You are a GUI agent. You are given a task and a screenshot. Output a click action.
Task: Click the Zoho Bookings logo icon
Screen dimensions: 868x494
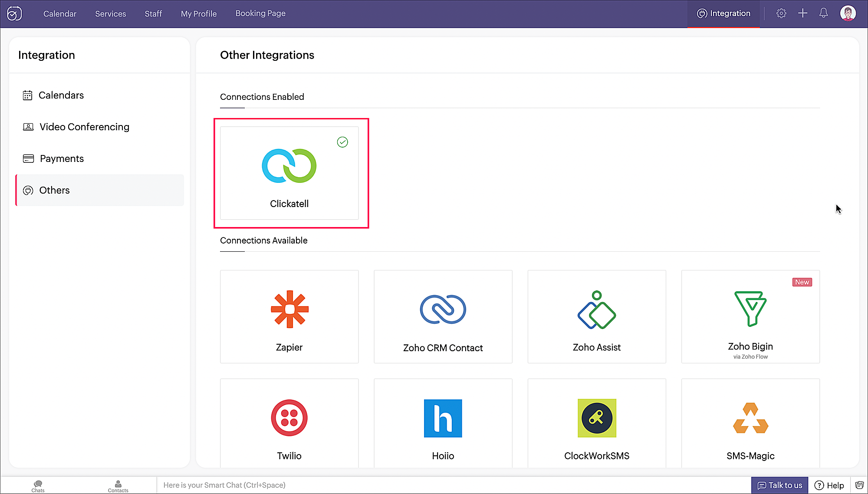14,13
